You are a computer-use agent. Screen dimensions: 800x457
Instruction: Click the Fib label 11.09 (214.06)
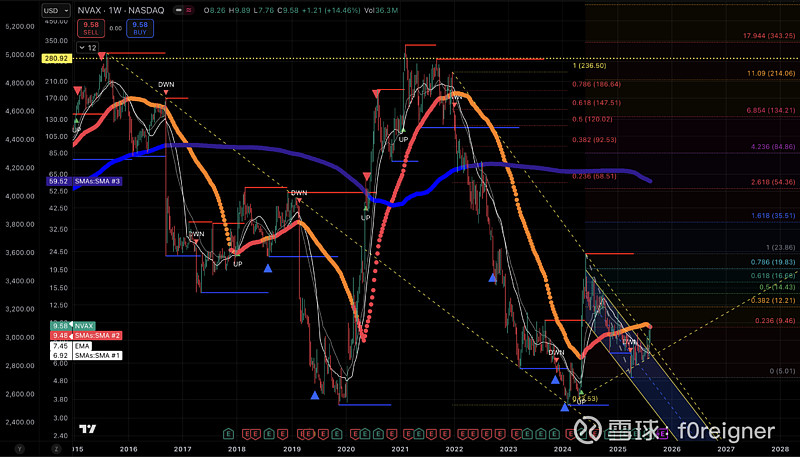[769, 73]
